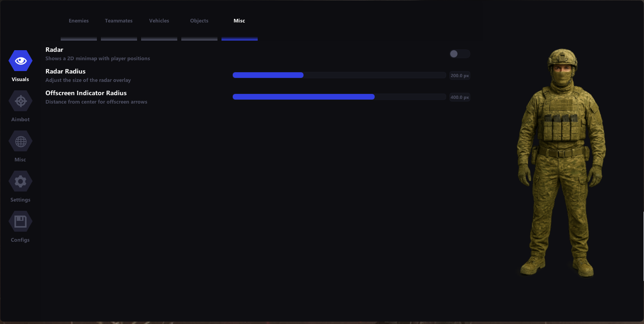644x324 pixels.
Task: Select the Misc globe icon in sidebar
Action: (x=21, y=141)
